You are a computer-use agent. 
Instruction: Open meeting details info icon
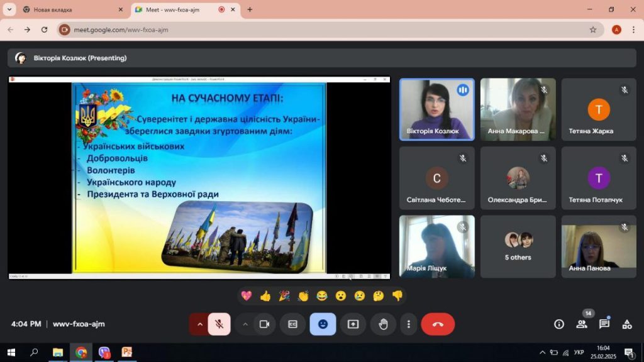coord(558,324)
